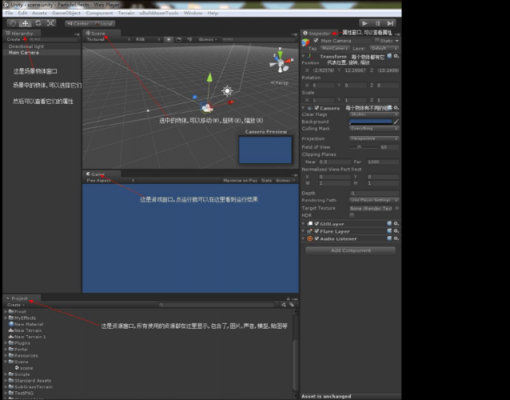Open the File menu
The height and width of the screenshot is (400, 510).
click(9, 13)
